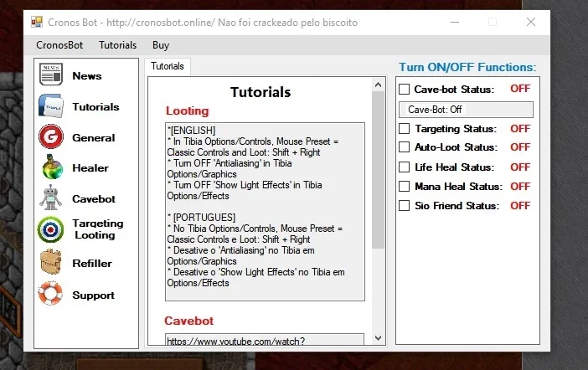Minimize the Cronos Bot window
Screen dimensions: 588x370
click(455, 22)
